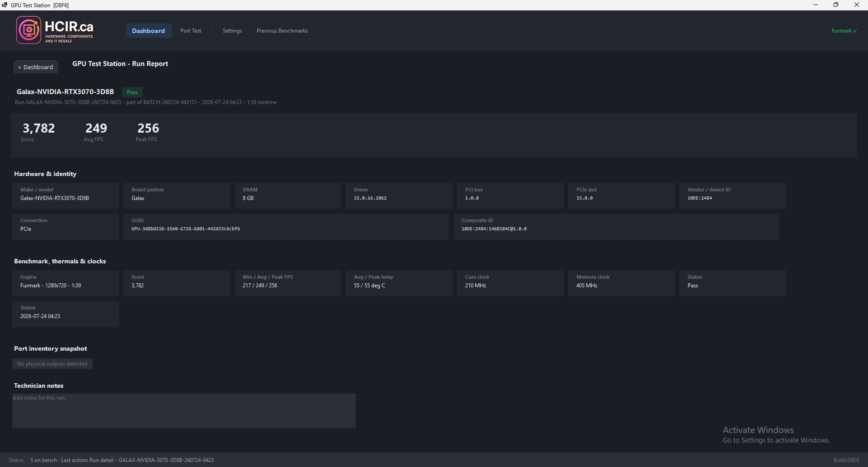
Task: Go back using the < Dashboard button
Action: point(36,67)
